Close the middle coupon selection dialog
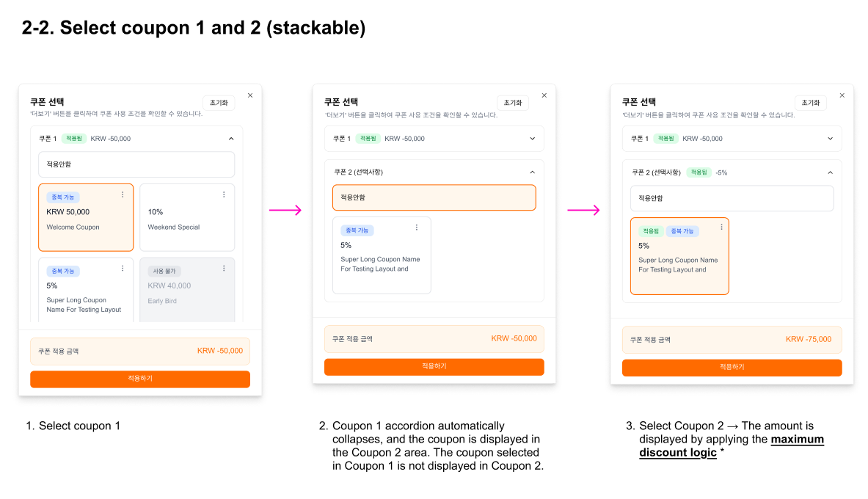This screenshot has height=499, width=868. 544,95
